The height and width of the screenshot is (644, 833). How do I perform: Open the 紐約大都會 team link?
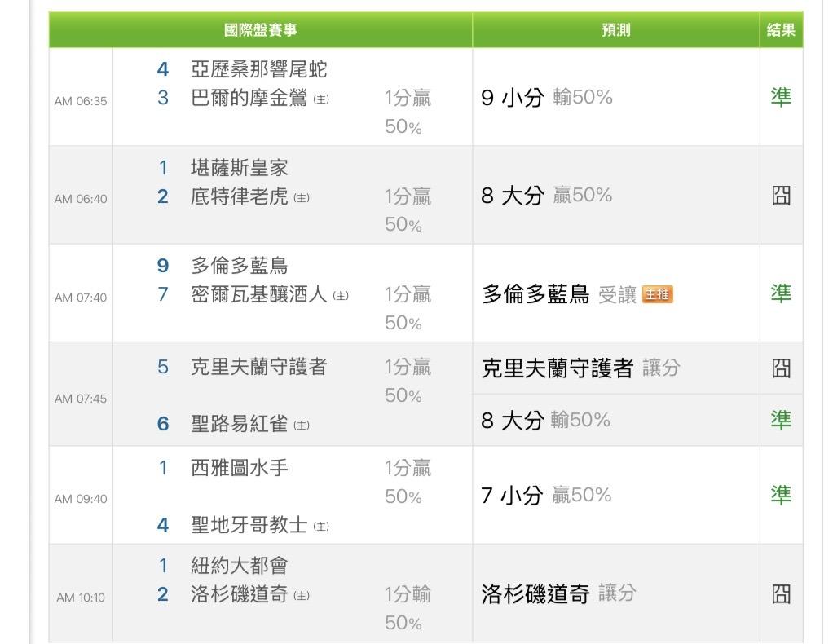(239, 566)
